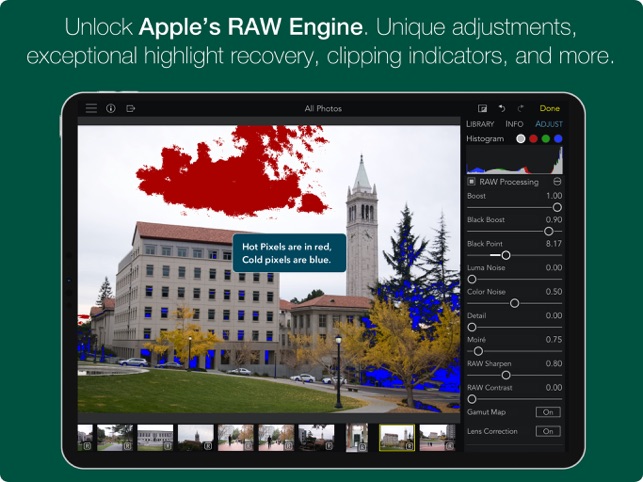
Task: Switch to the Library tab
Action: (480, 124)
